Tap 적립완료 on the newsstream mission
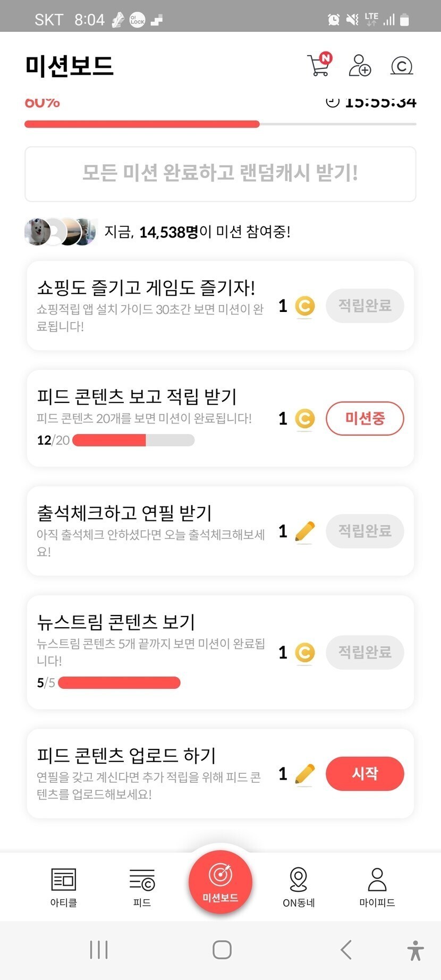This screenshot has width=441, height=980. click(364, 652)
